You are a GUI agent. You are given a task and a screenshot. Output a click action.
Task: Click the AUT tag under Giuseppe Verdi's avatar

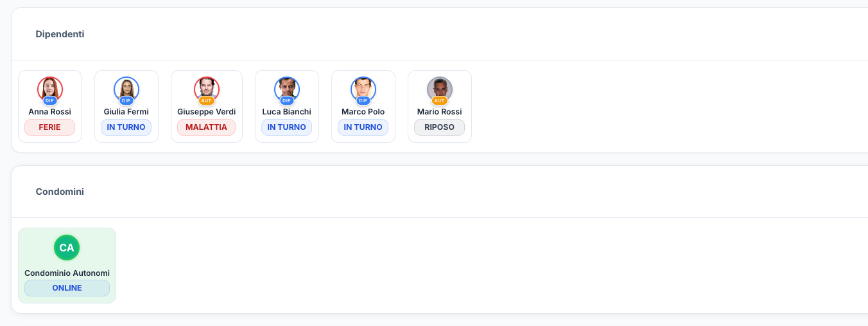(x=207, y=101)
